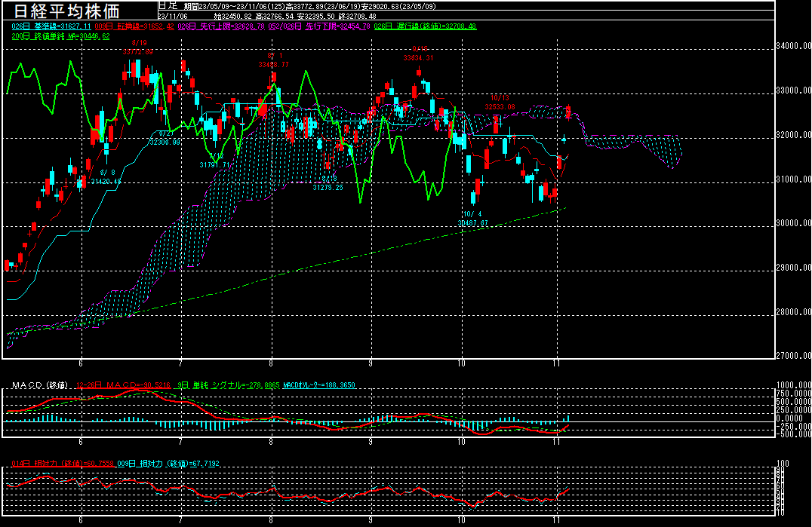The width and height of the screenshot is (812, 527).
Task: Click the 9/15 33634.31 peak annotation
Action: point(418,54)
